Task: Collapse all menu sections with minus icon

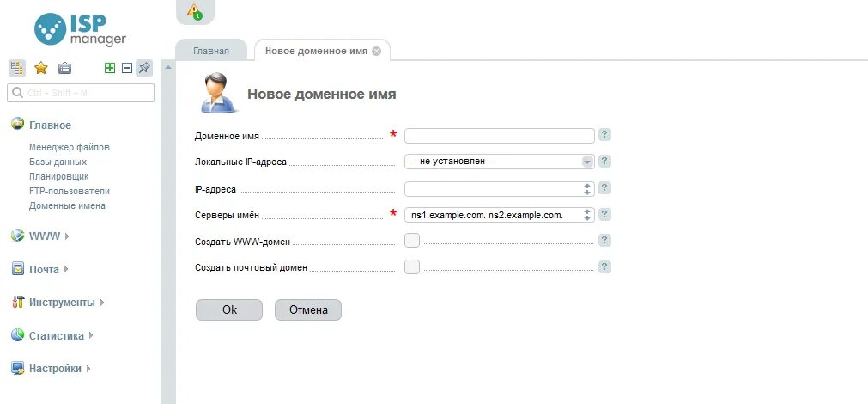Action: point(127,68)
